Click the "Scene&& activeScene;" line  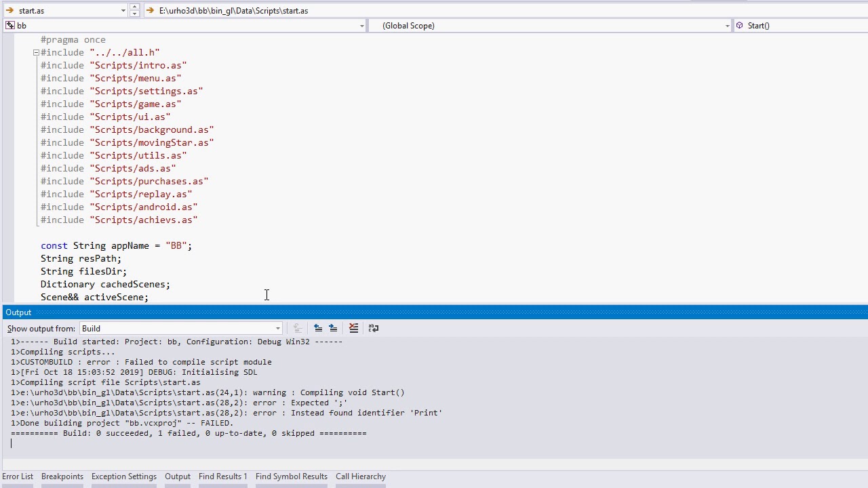click(95, 297)
